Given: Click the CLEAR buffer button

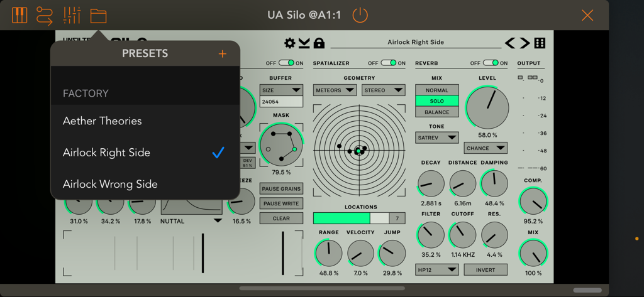Looking at the screenshot, I should coord(281,219).
